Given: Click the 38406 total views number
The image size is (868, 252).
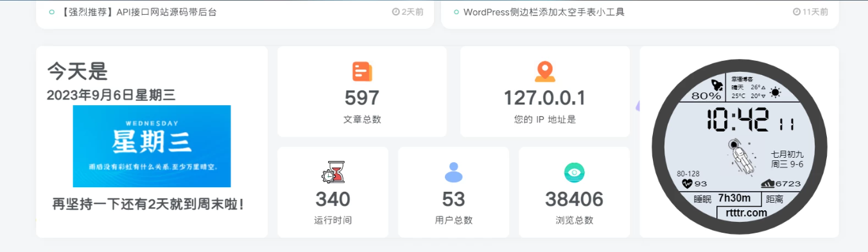Looking at the screenshot, I should [574, 199].
